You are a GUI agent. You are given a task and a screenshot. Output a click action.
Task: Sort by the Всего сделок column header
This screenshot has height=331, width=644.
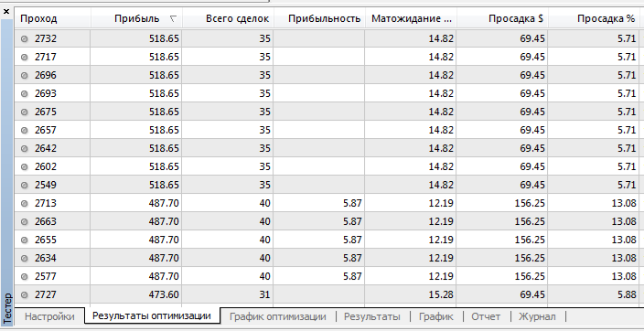228,18
